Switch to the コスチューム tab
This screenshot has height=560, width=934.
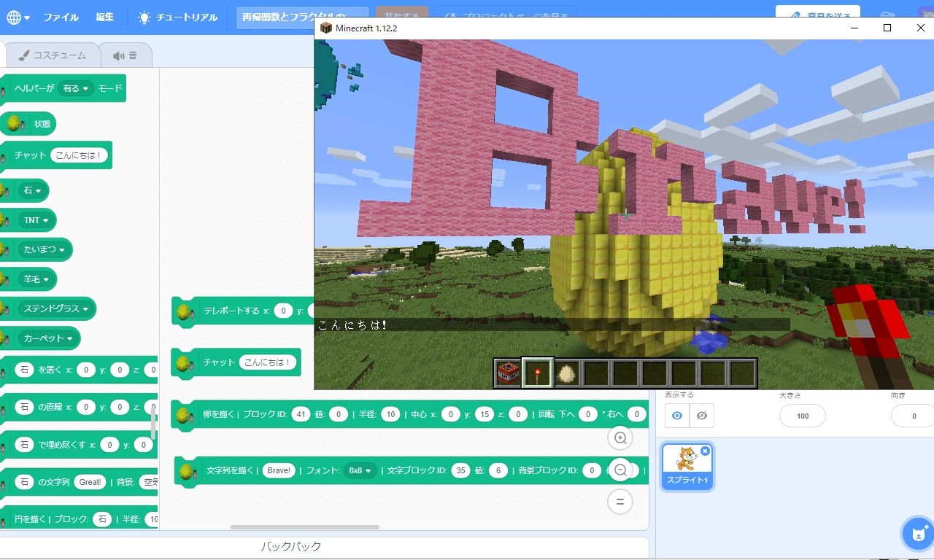coord(52,55)
